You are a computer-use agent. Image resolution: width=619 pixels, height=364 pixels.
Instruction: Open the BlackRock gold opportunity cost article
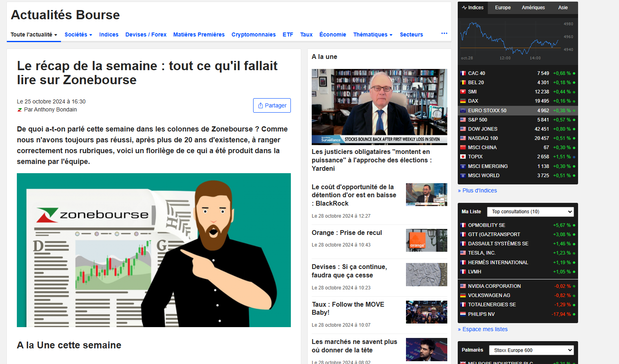354,195
